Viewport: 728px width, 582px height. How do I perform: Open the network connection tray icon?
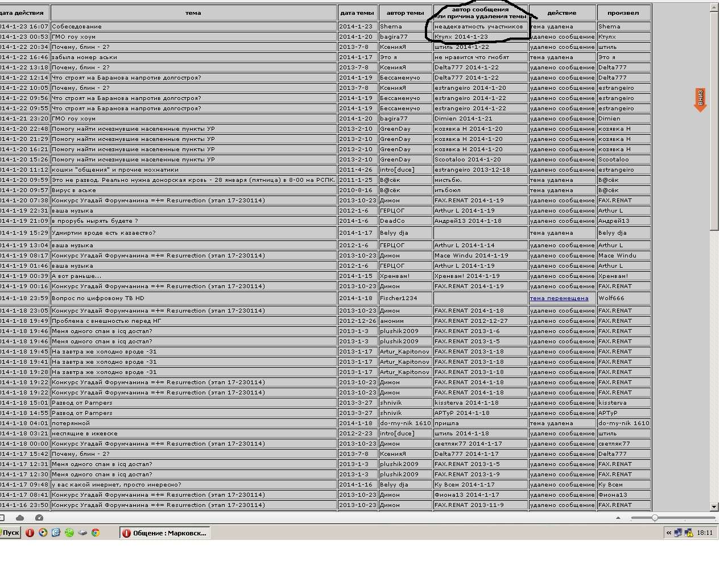pyautogui.click(x=679, y=533)
